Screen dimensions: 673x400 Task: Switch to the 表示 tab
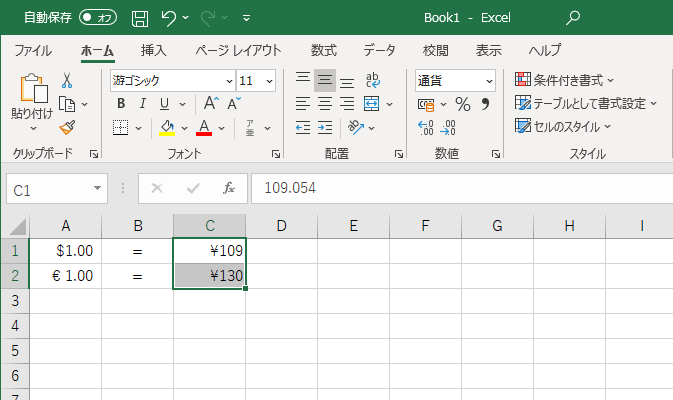[x=488, y=50]
